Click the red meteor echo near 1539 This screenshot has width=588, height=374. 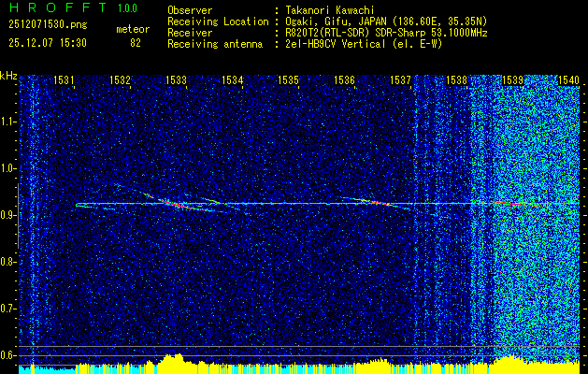click(507, 203)
